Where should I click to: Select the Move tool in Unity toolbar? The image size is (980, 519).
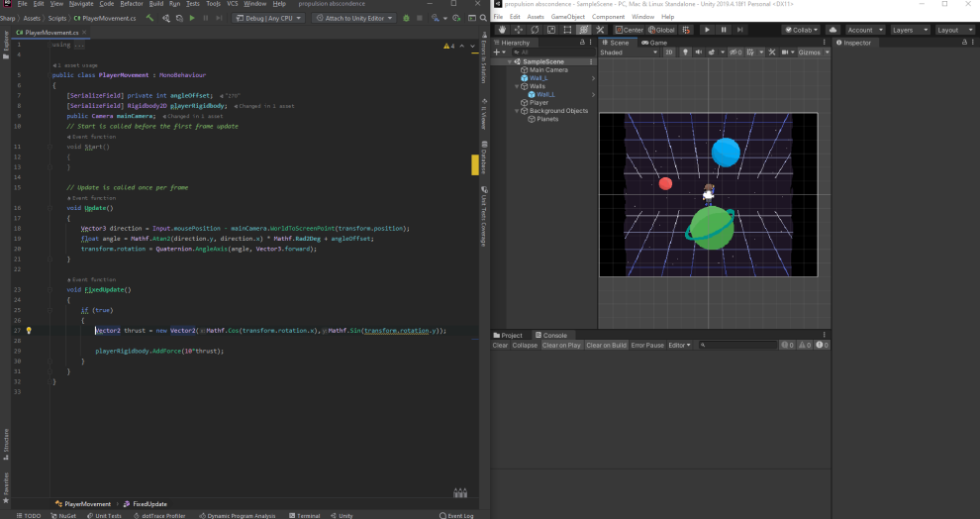pos(518,30)
